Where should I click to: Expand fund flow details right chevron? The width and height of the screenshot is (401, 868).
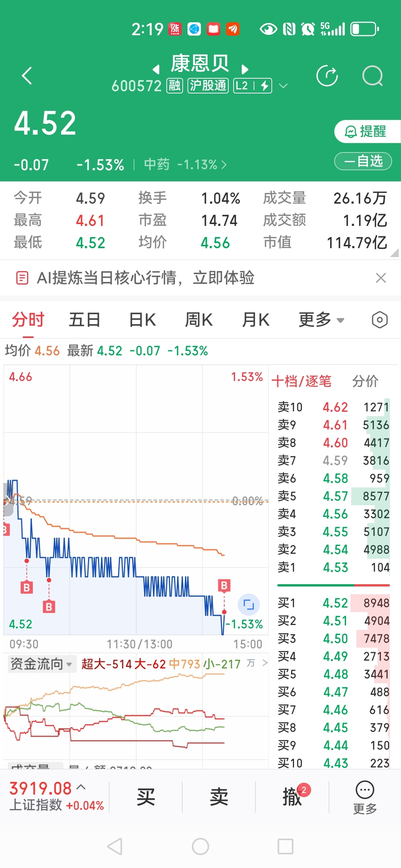(265, 663)
